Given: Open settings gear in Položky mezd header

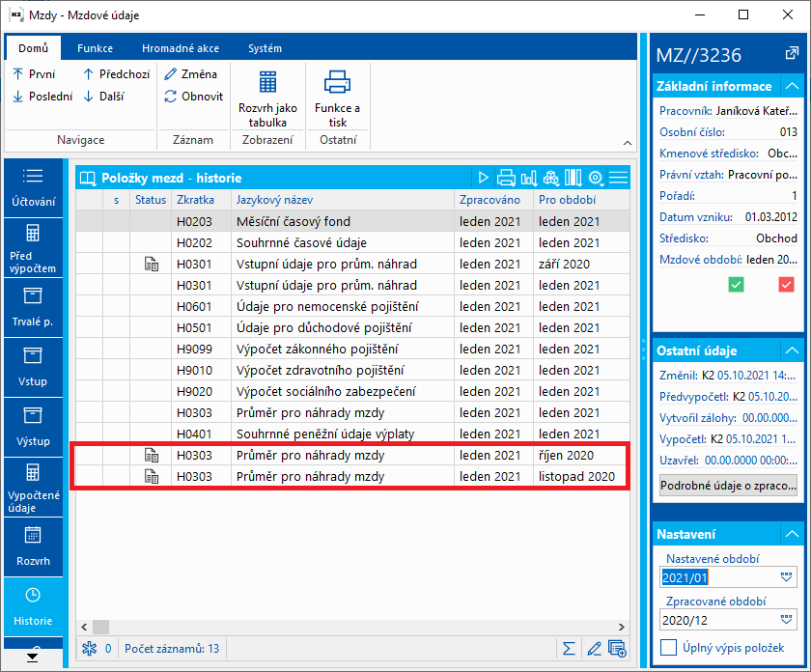Looking at the screenshot, I should [596, 178].
